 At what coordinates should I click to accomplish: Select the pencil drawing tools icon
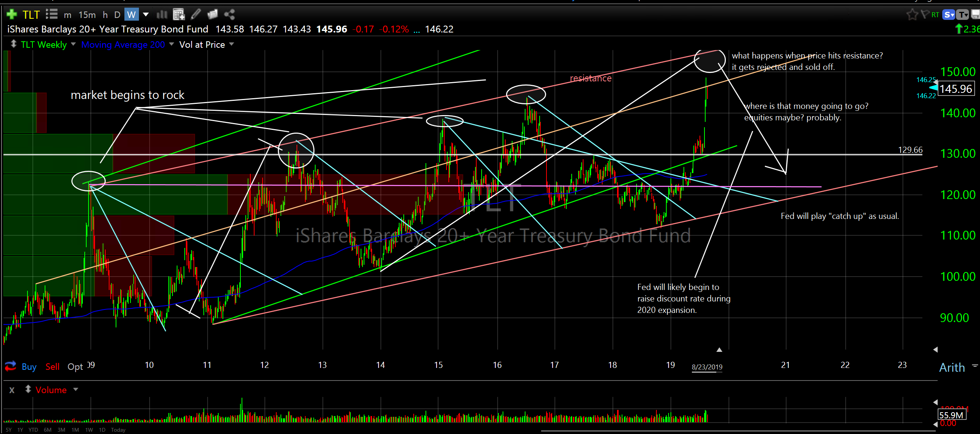click(x=196, y=15)
